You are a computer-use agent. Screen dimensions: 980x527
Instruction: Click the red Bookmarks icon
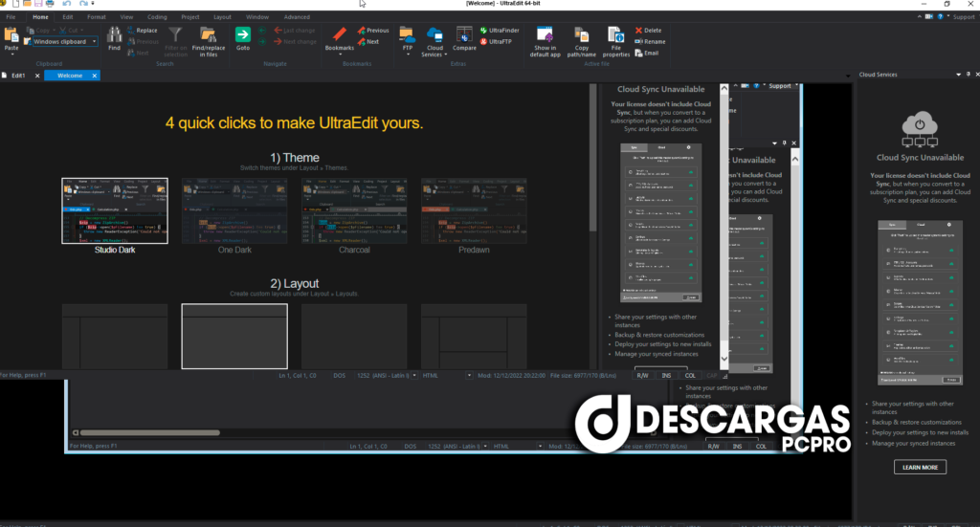pyautogui.click(x=340, y=33)
